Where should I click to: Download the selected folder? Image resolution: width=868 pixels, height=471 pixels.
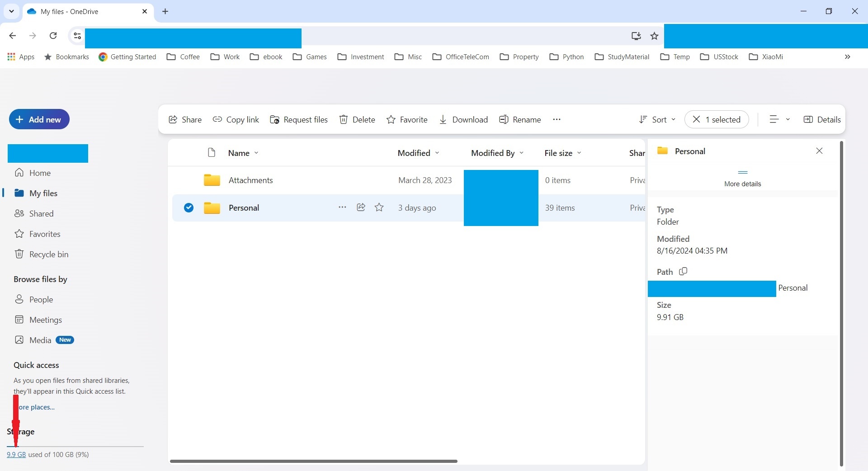pyautogui.click(x=463, y=119)
